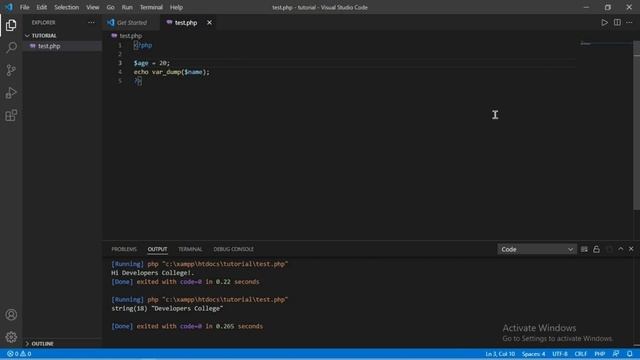Image resolution: width=640 pixels, height=360 pixels.
Task: Open the DEBUG CONSOLE panel tab
Action: [233, 249]
